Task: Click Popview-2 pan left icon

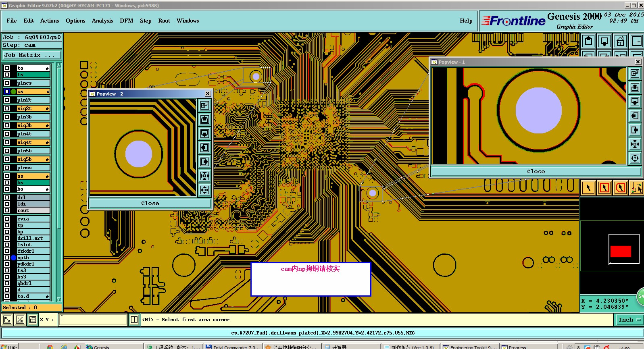Action: click(205, 147)
